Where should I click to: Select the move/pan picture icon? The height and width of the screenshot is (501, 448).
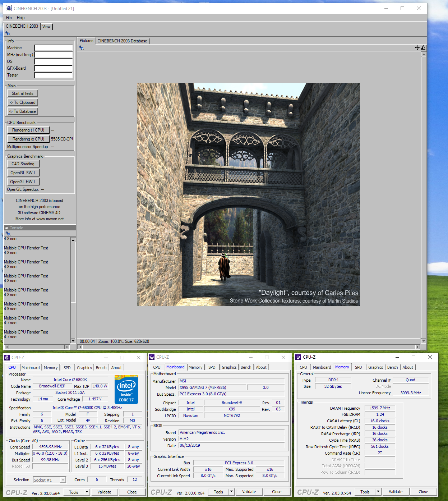[x=417, y=47]
